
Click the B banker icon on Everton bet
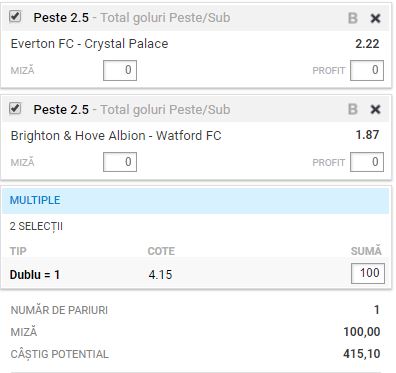coord(353,18)
